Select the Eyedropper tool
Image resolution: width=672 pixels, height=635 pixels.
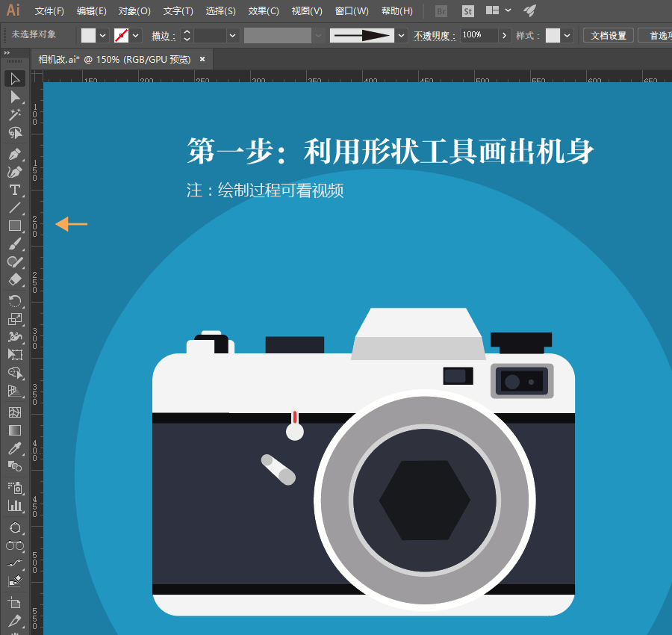click(15, 448)
